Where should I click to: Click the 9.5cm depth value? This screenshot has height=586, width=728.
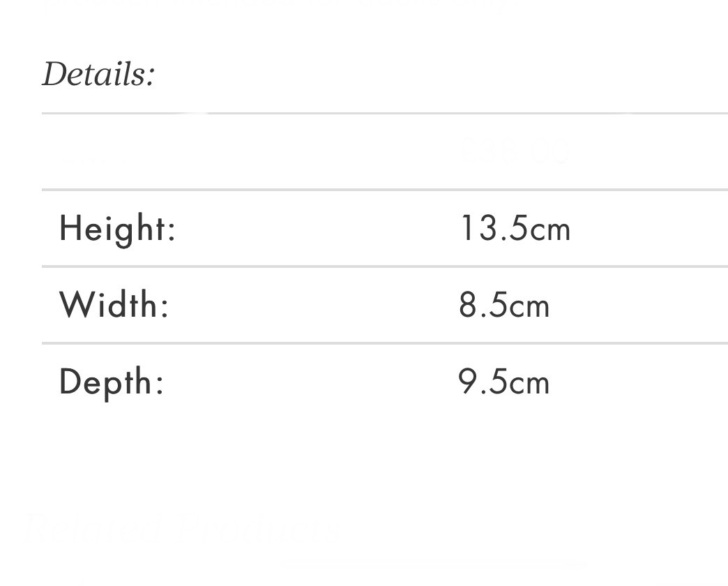click(x=504, y=382)
